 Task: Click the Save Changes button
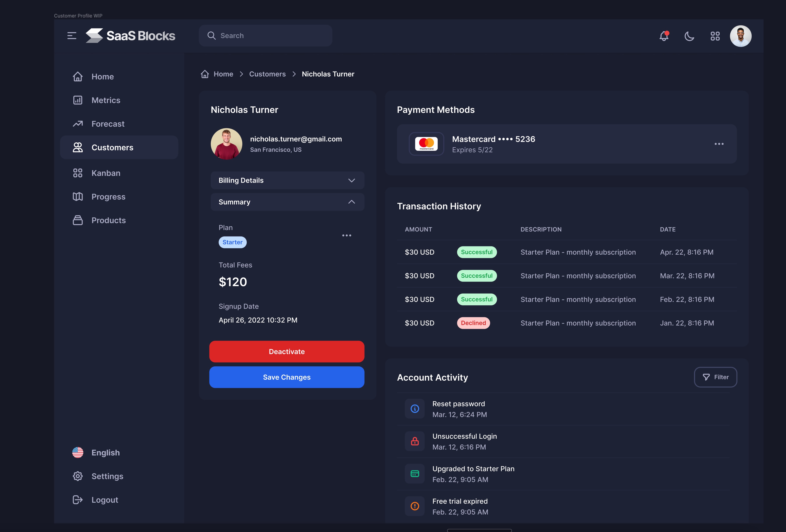(x=286, y=377)
